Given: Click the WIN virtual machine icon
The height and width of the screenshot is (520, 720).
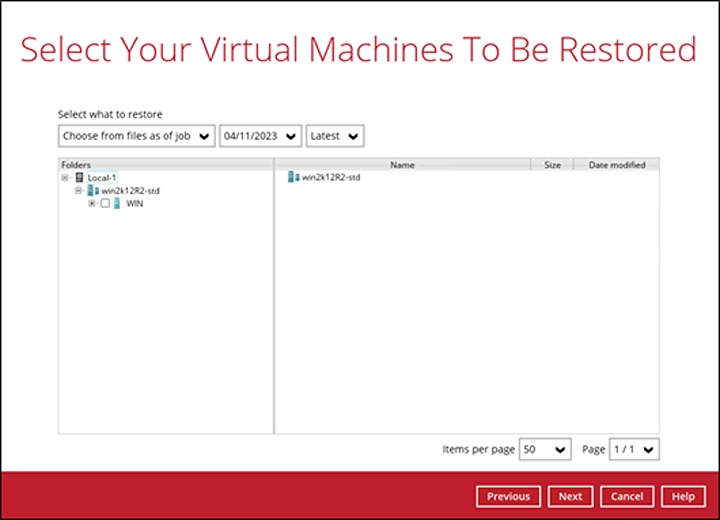Looking at the screenshot, I should 117,203.
